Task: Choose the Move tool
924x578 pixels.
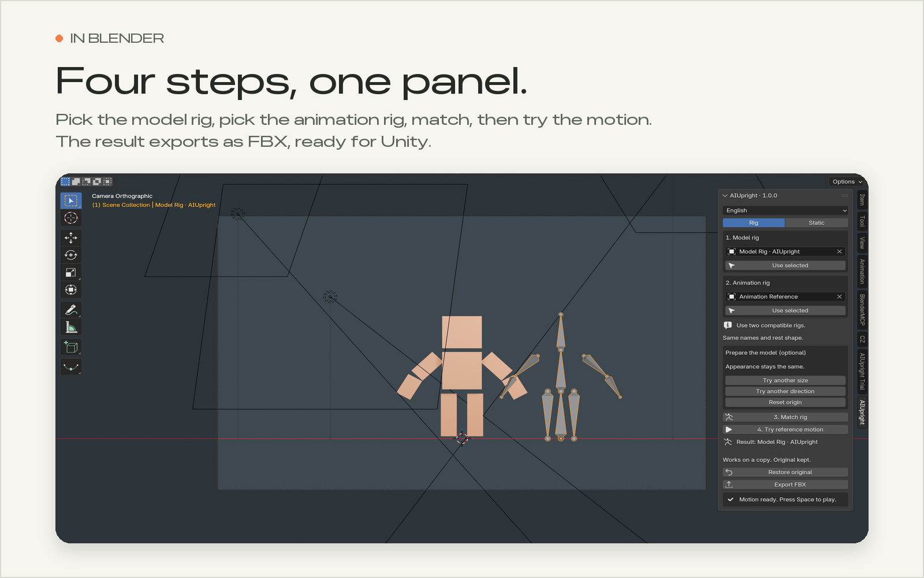Action: (71, 238)
